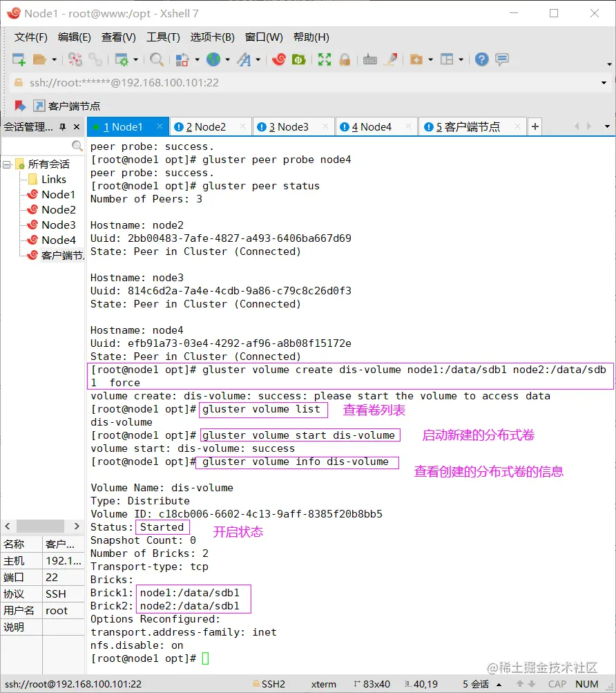
Task: Select Links folder in session tree
Action: pos(53,180)
